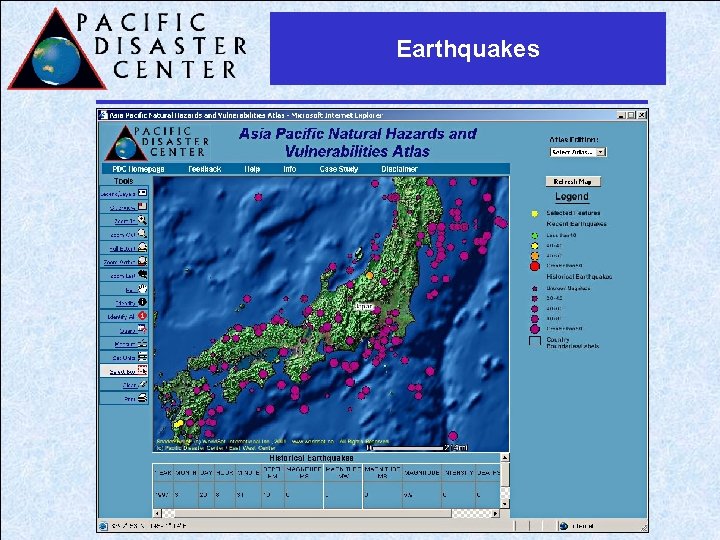Click the Zoom Last tool icon
The height and width of the screenshot is (540, 720).
[x=143, y=275]
